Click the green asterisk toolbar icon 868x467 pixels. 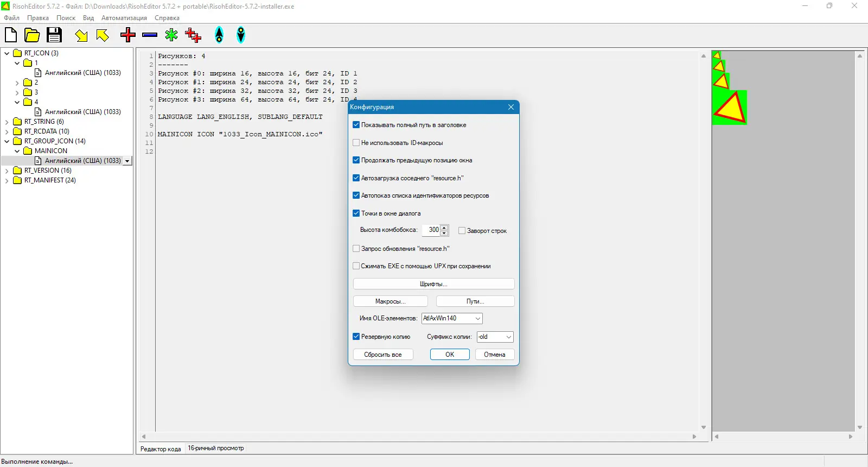[171, 35]
